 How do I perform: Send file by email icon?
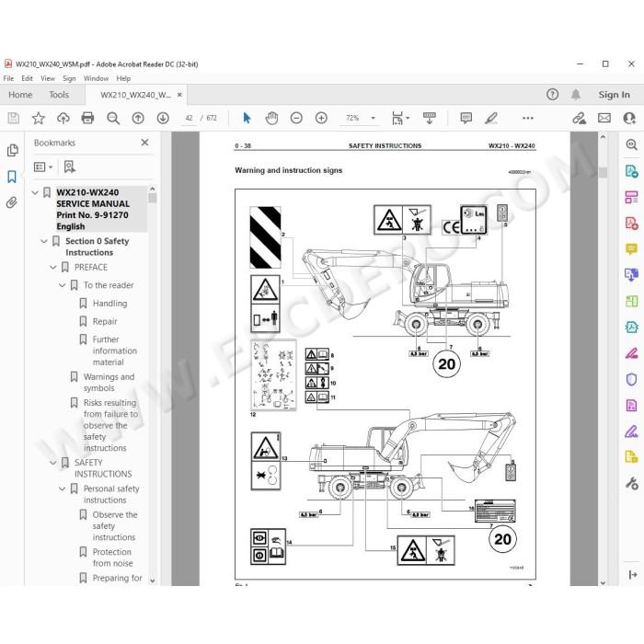(x=604, y=119)
